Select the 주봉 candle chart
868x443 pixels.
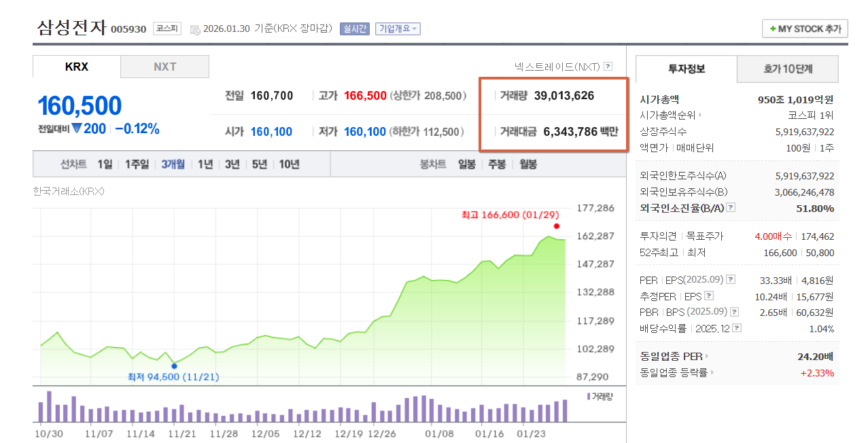click(497, 164)
